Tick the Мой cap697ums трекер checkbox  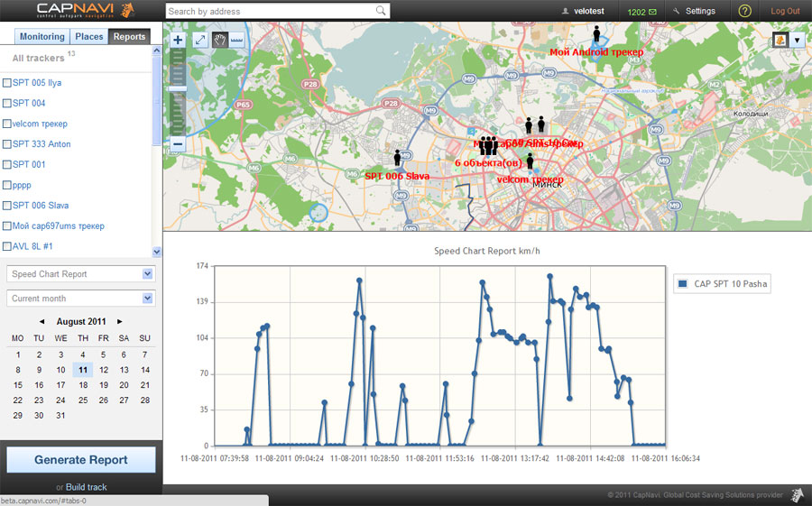(6, 225)
